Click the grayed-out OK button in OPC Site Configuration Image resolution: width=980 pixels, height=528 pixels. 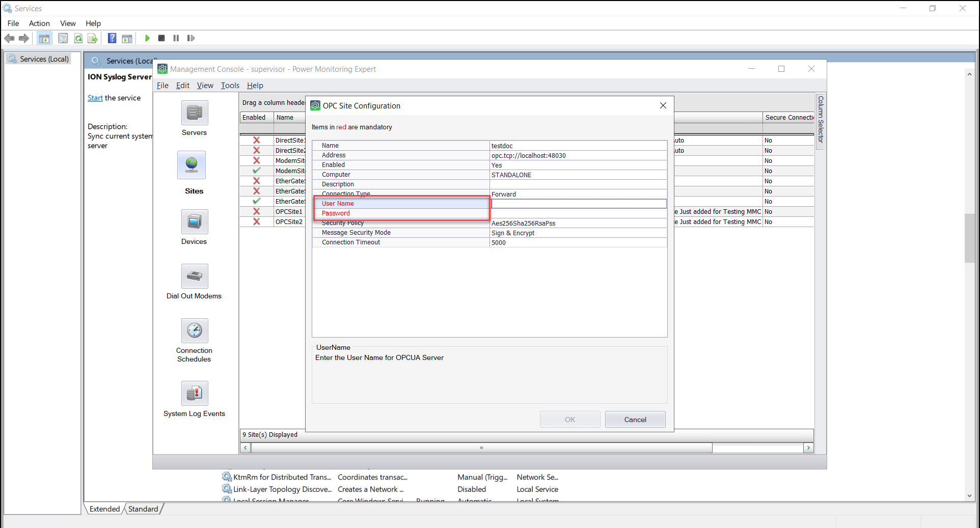coord(570,420)
